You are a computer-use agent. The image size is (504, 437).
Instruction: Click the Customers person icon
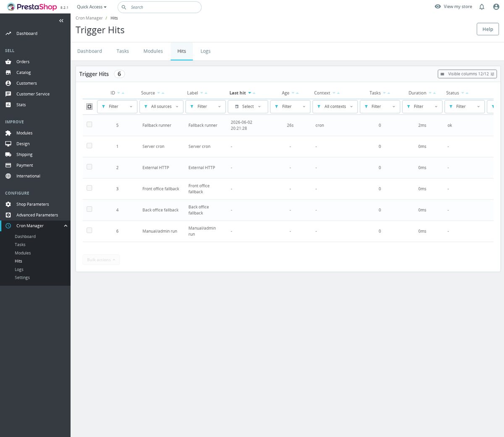coord(8,83)
